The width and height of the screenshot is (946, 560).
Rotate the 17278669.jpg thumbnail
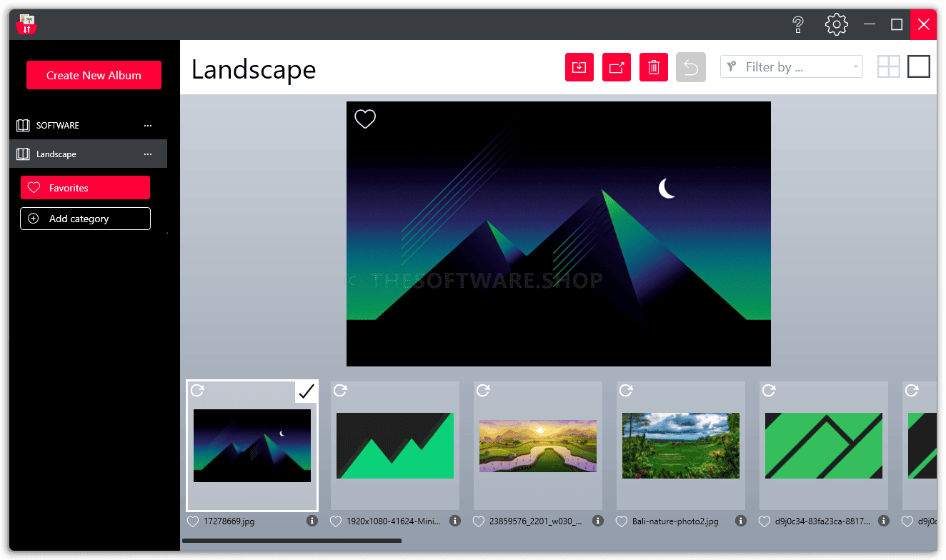198,390
